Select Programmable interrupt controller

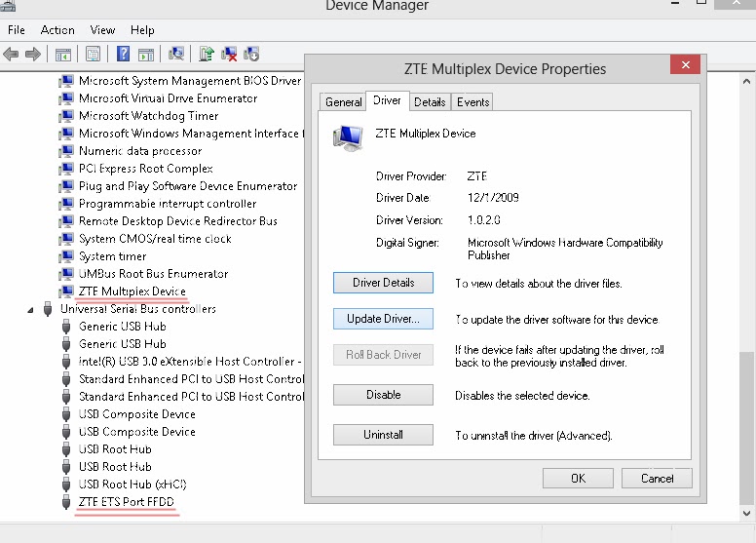pos(168,204)
